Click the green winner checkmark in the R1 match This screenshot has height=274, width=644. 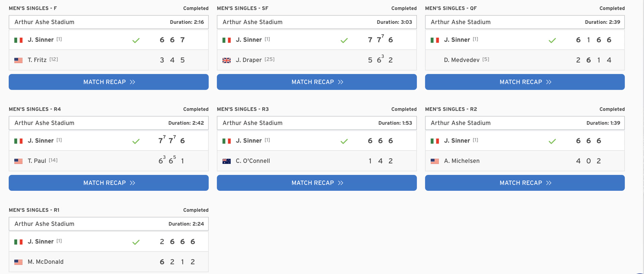click(x=136, y=242)
